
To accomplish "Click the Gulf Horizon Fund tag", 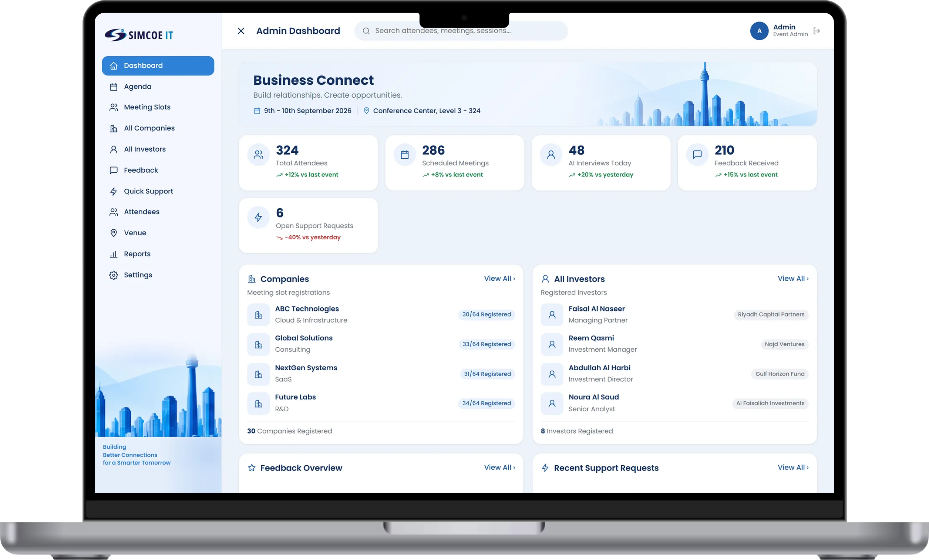I will tap(780, 374).
